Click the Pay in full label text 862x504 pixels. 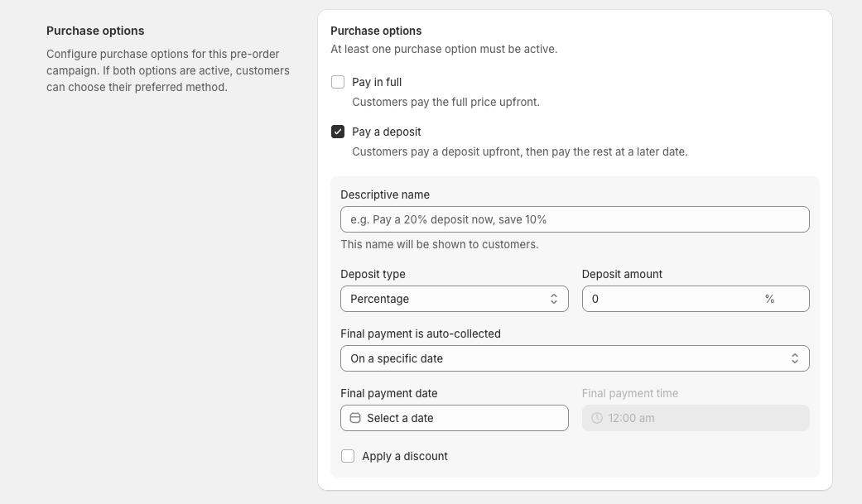click(x=376, y=82)
